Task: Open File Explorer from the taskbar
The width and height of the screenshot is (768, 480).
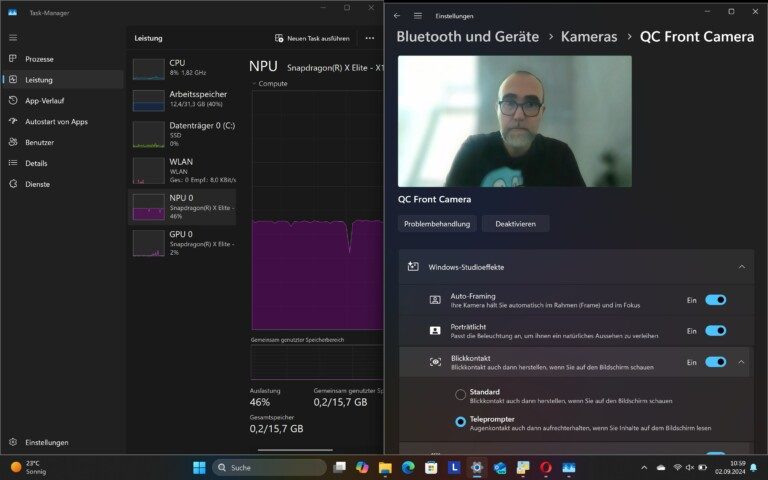Action: [385, 468]
